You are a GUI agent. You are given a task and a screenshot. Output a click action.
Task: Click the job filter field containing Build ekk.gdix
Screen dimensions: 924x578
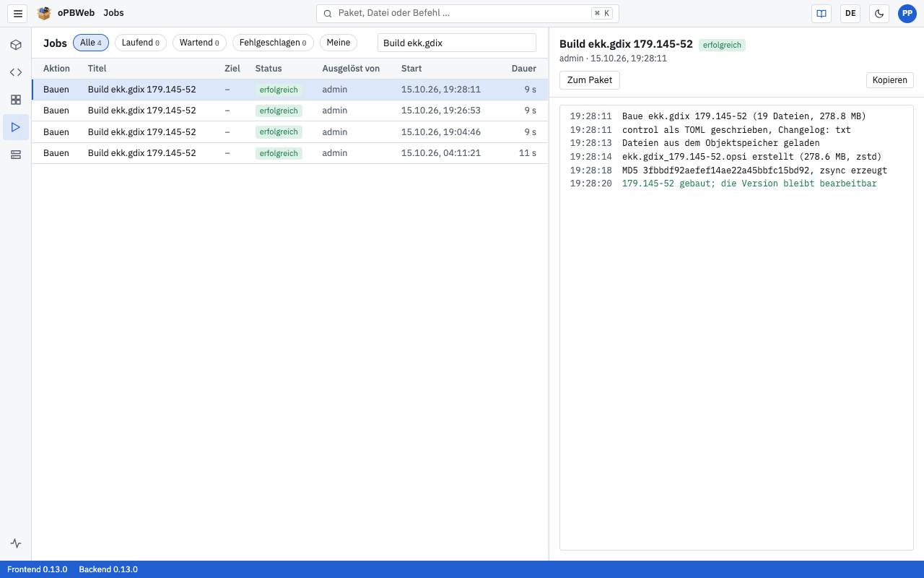tap(457, 43)
